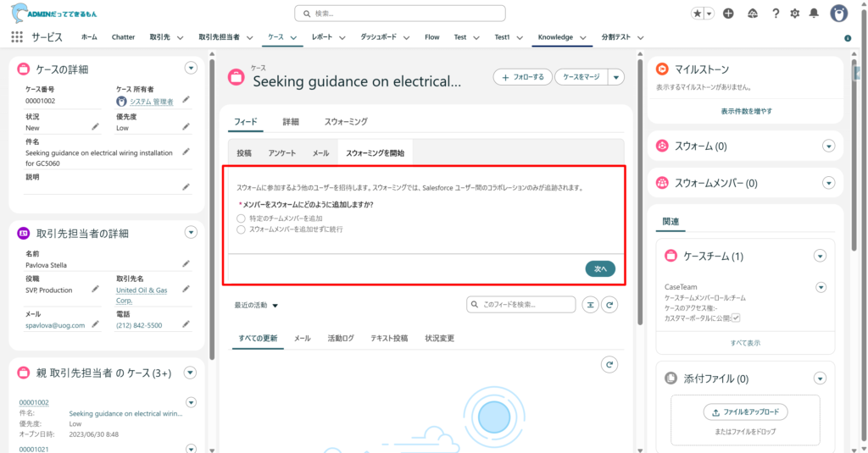Image resolution: width=868 pixels, height=453 pixels.
Task: Open the App Launcher grid icon
Action: [17, 37]
